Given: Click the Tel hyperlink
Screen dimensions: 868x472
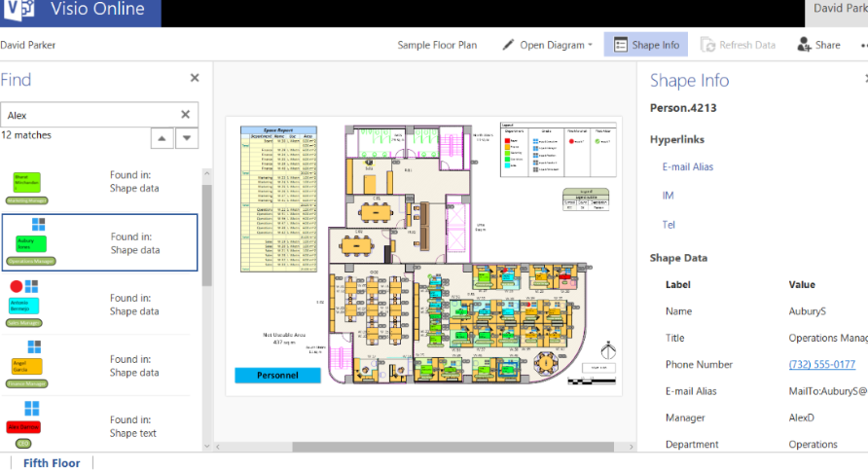Looking at the screenshot, I should coord(669,225).
